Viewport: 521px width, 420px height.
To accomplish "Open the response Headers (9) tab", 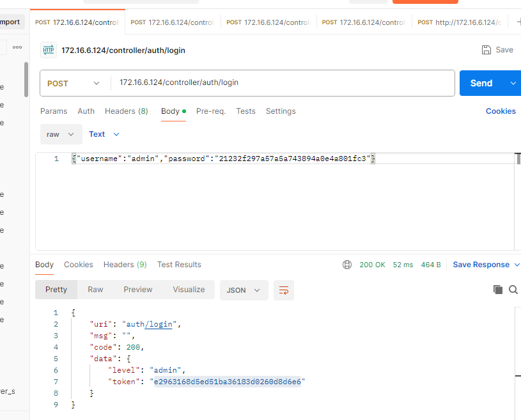I will [x=125, y=265].
